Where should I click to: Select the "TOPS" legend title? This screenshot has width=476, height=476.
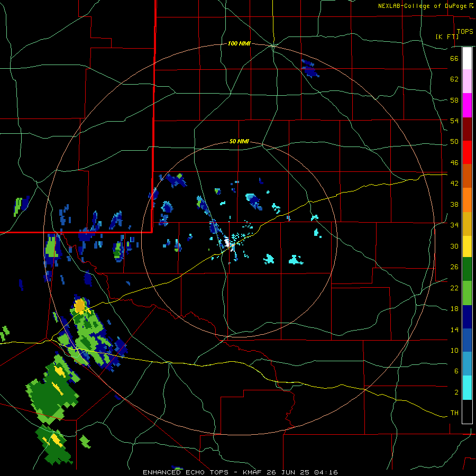click(x=465, y=31)
